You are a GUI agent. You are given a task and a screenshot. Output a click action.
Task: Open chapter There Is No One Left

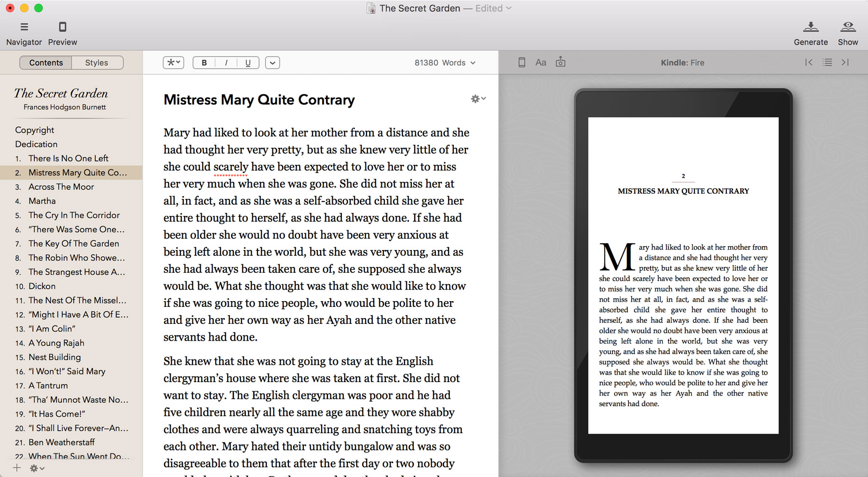68,159
